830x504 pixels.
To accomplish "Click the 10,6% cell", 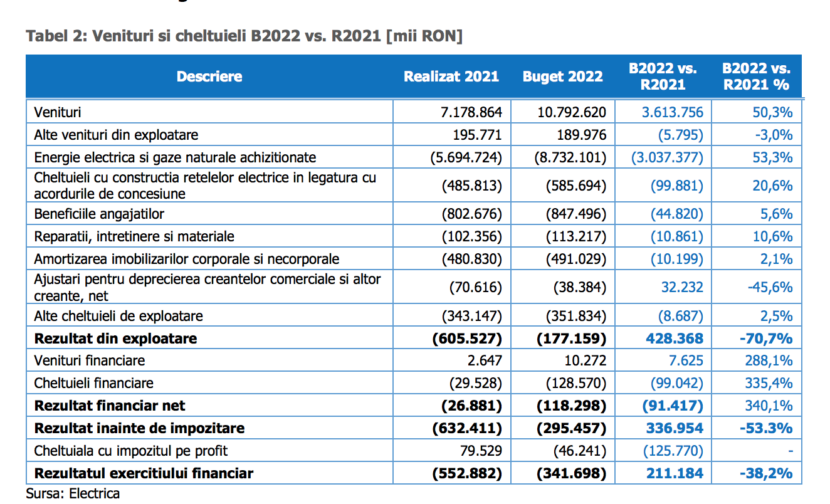I will (x=772, y=237).
